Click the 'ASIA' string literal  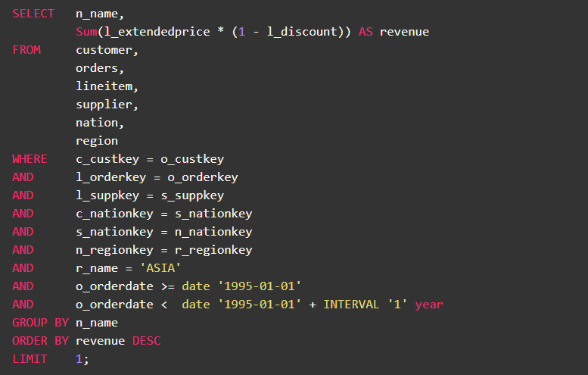click(x=160, y=268)
